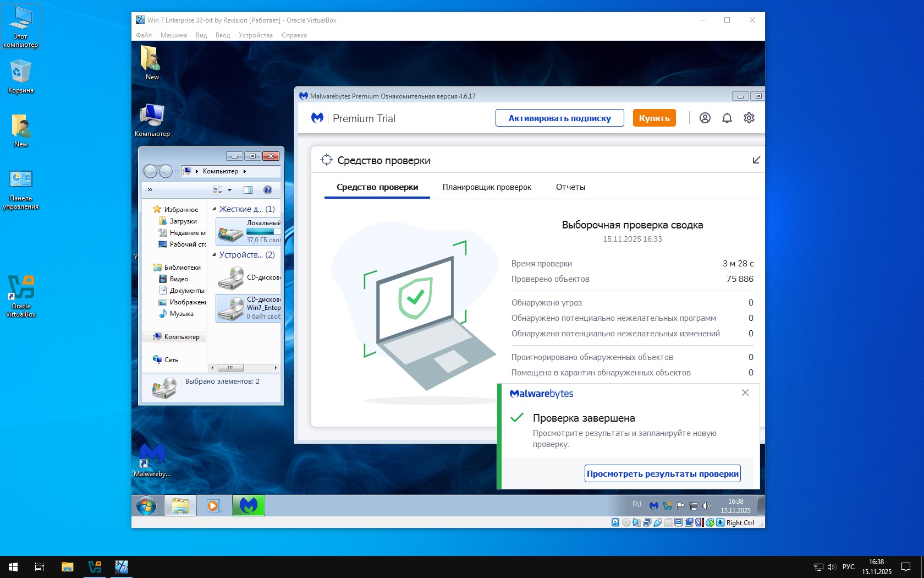The height and width of the screenshot is (578, 924).
Task: Open the Malwarebytes account icon
Action: click(x=705, y=118)
